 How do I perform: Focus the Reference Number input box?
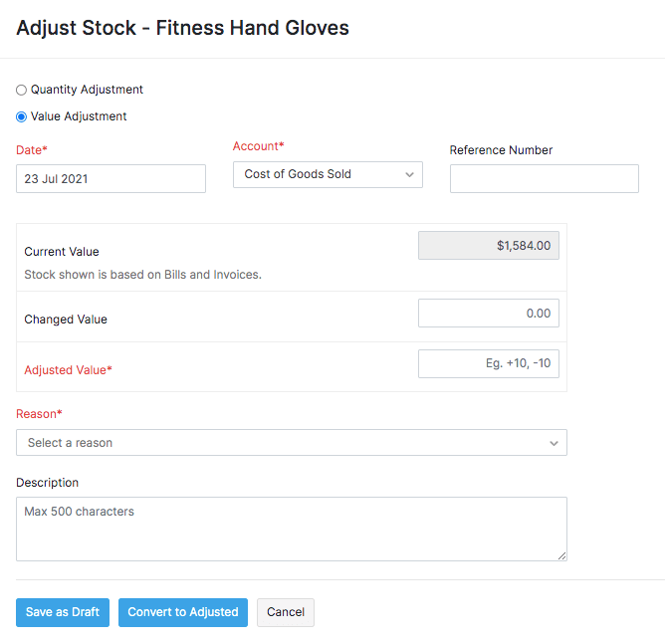pyautogui.click(x=544, y=178)
